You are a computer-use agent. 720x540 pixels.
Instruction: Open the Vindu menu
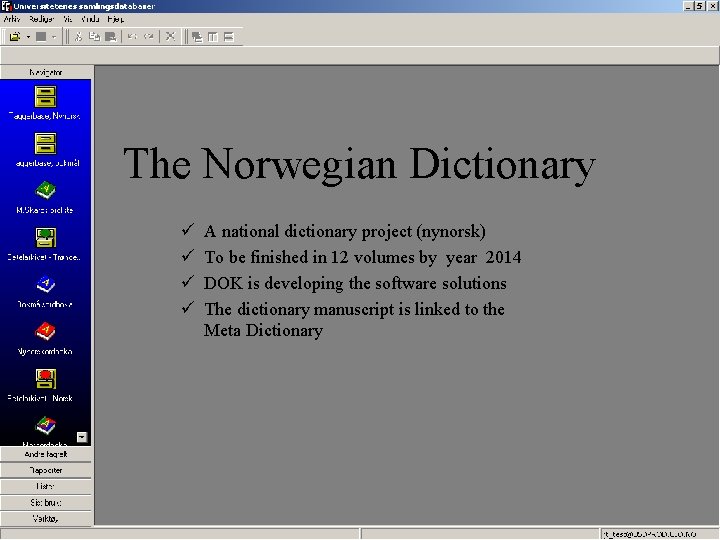pos(90,19)
